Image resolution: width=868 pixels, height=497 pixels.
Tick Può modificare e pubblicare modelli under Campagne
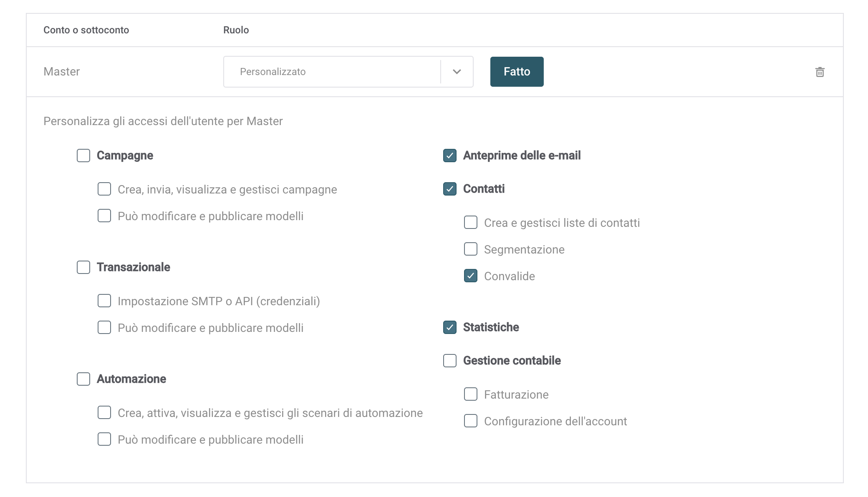tap(104, 216)
